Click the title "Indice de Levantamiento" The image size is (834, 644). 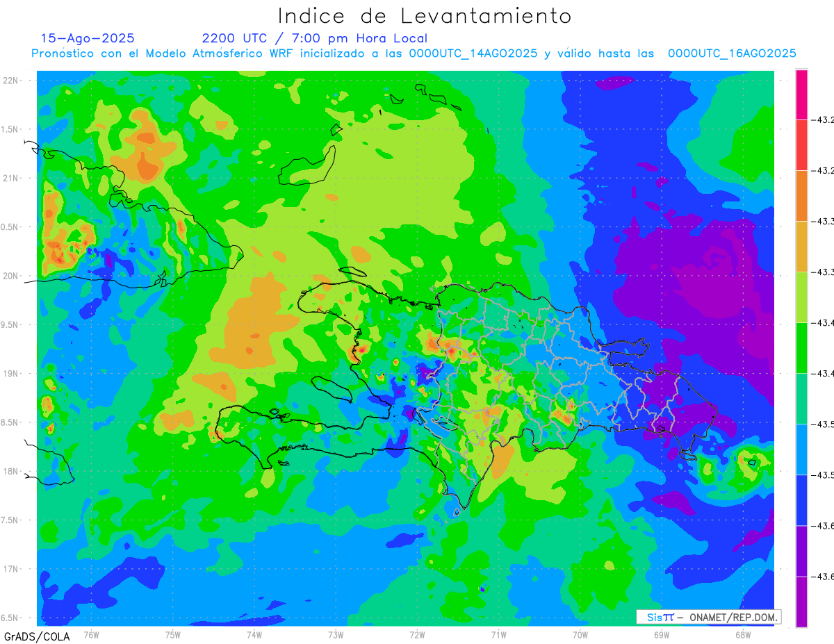click(x=425, y=16)
